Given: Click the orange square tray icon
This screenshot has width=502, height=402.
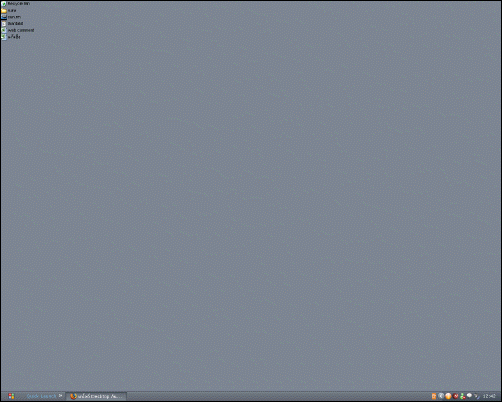Looking at the screenshot, I should coord(434,396).
